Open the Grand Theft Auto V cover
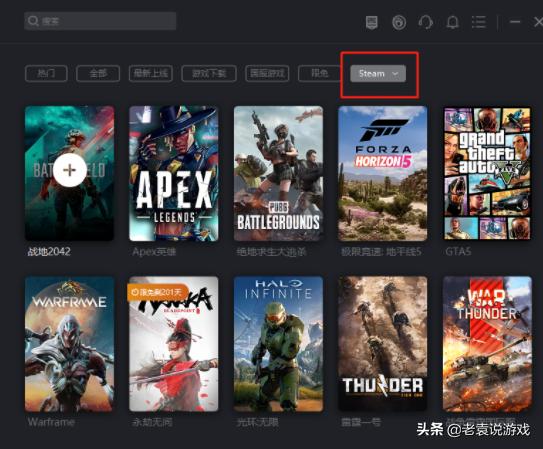This screenshot has width=543, height=449. (x=487, y=173)
